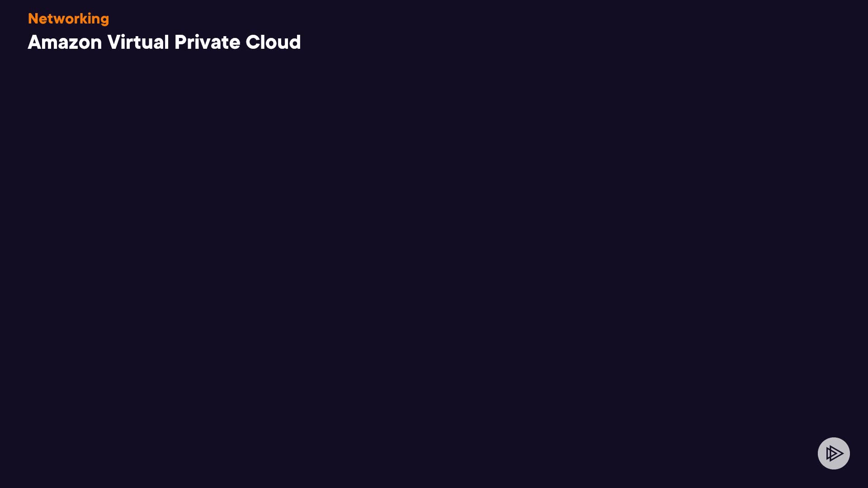Viewport: 868px width, 488px height.
Task: Click the word Private in the title
Action: click(x=207, y=42)
